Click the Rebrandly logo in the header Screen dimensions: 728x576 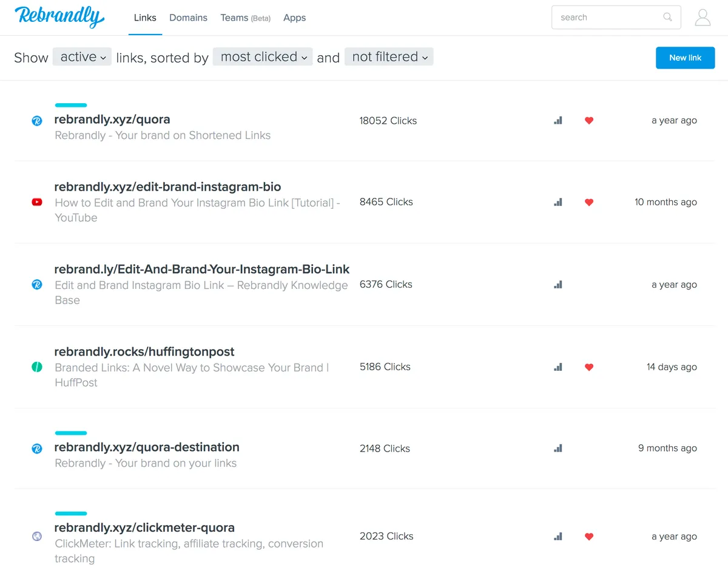(x=59, y=17)
